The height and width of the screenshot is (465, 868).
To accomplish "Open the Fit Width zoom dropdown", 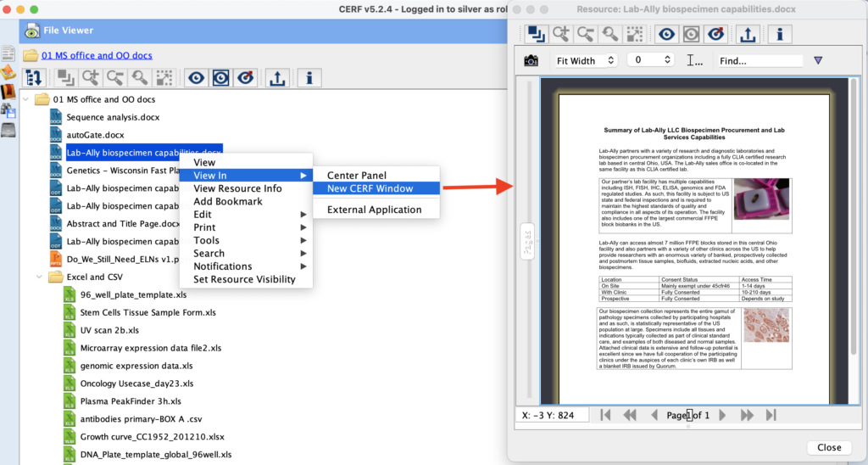I will (586, 61).
